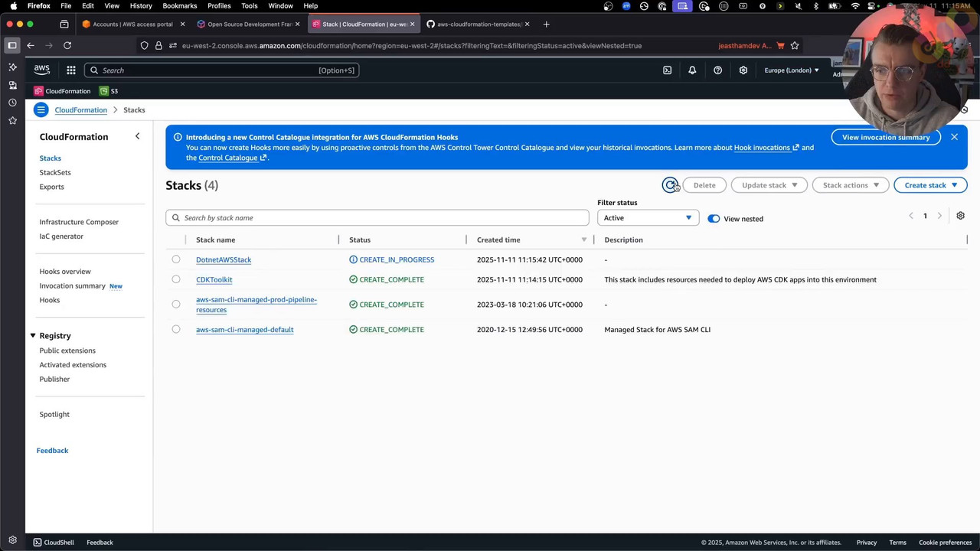Open the Firefox sidebar AI chatbot sparkle icon
Screen dimensions: 980x551
point(12,67)
